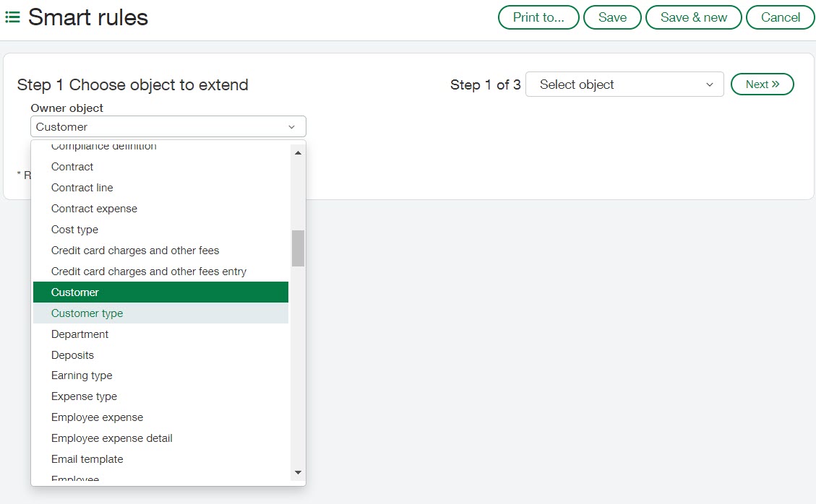This screenshot has width=816, height=504.
Task: Choose Cost type from the dropdown list
Action: 75,230
